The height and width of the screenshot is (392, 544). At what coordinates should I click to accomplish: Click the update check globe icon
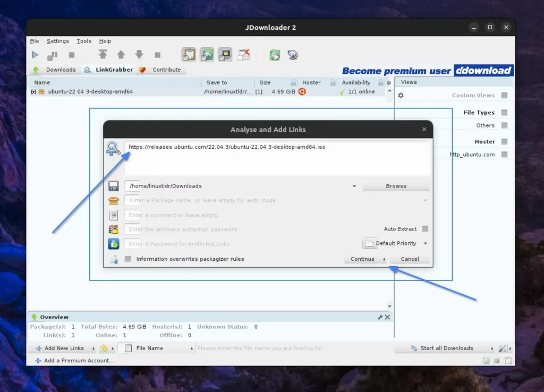click(x=293, y=55)
